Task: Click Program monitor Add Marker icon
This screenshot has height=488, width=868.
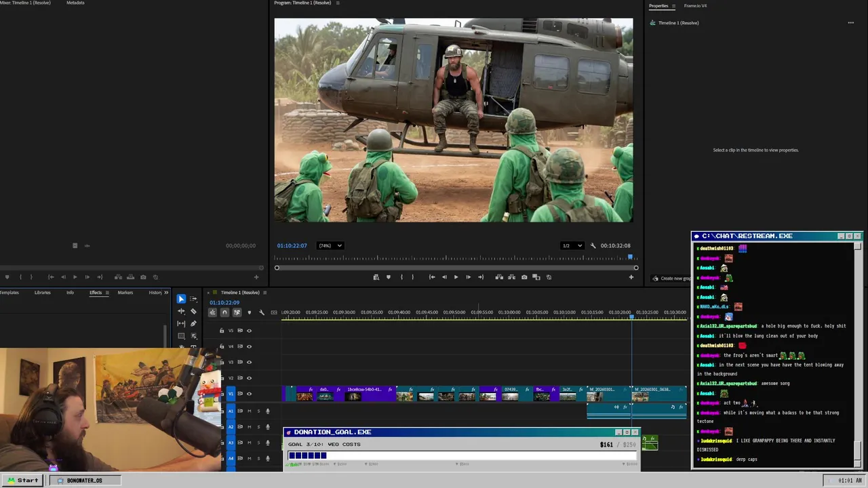Action: [389, 277]
